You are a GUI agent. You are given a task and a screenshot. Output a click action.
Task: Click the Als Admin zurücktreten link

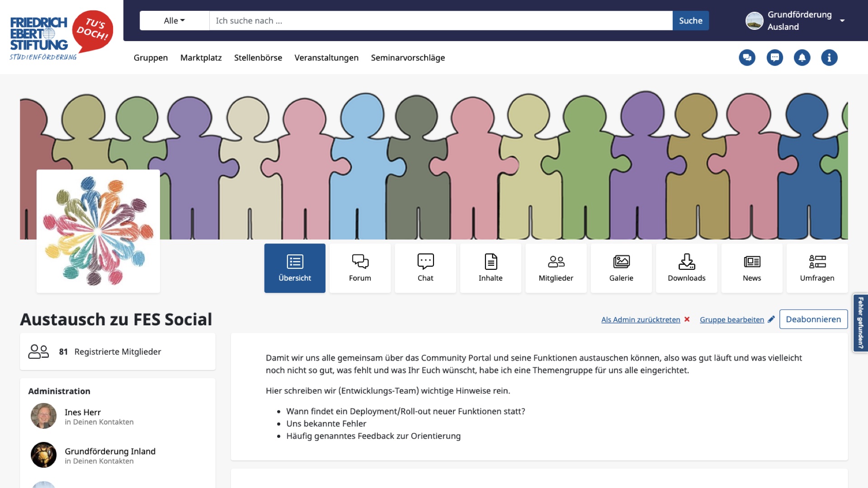pos(641,320)
